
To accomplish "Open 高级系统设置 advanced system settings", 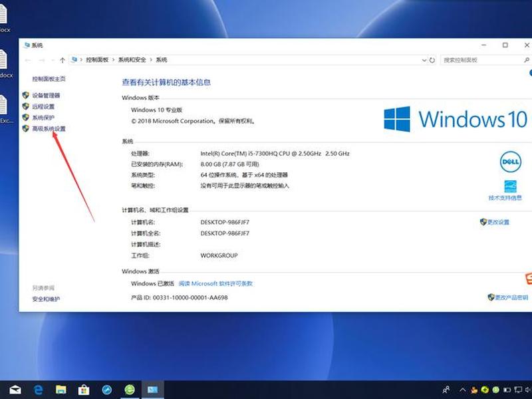I will (x=49, y=128).
